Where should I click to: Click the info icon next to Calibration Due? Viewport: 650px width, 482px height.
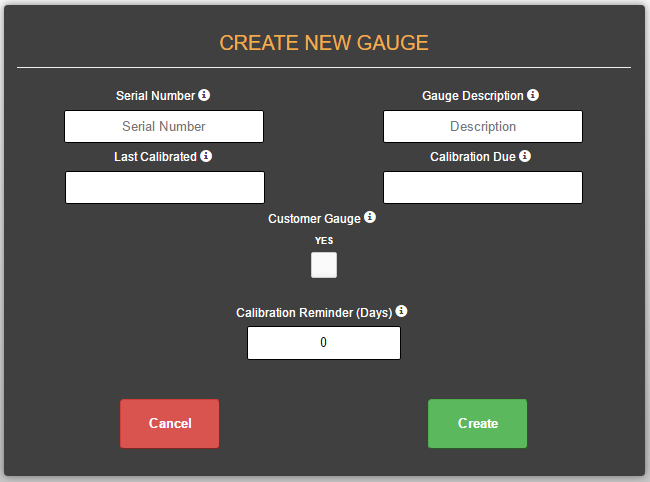point(525,156)
